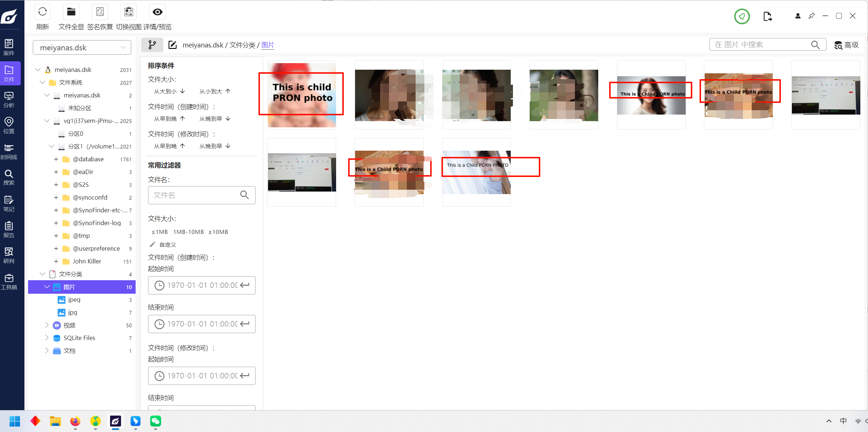
Task: Click the 切换视图 switch view icon
Action: (x=128, y=12)
